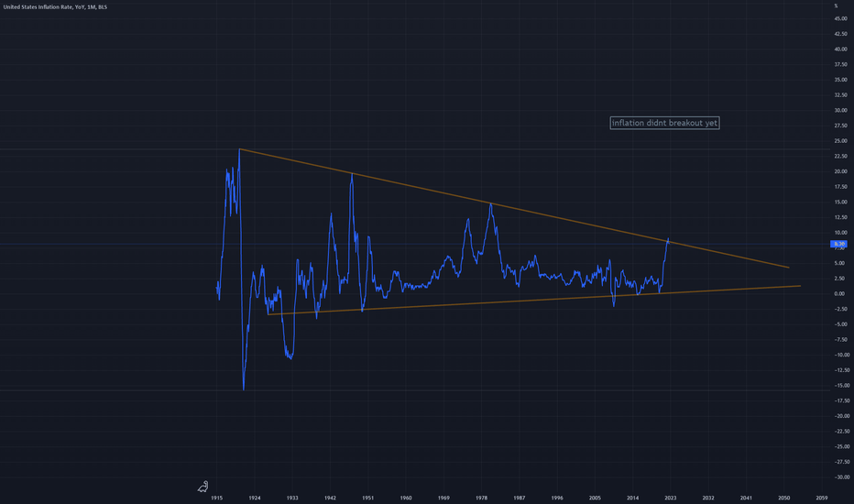Image resolution: width=854 pixels, height=504 pixels.
Task: Click the 10.00 price scale label
Action: click(840, 233)
